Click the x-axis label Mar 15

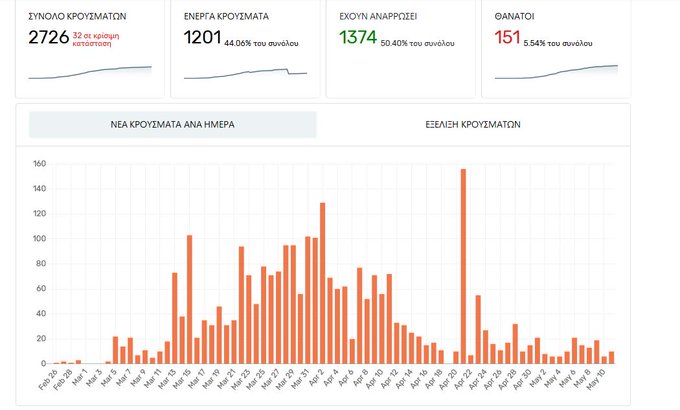coord(180,380)
